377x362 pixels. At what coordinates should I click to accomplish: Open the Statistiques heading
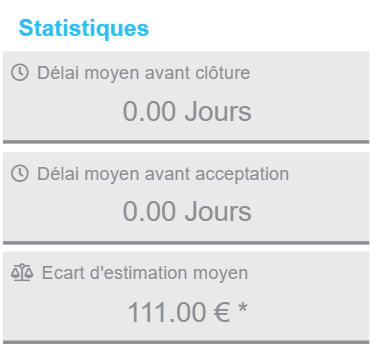tap(84, 28)
